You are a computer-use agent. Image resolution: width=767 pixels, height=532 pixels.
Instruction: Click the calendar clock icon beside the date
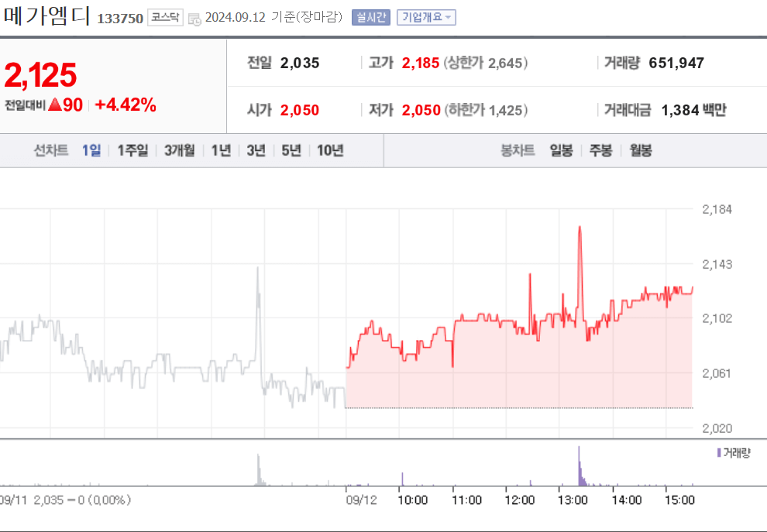click(194, 19)
